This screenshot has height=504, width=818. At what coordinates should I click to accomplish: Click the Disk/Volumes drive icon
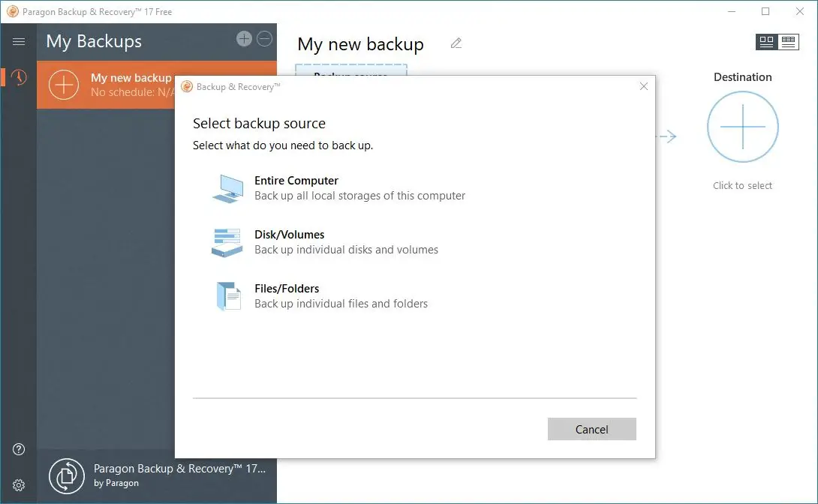[x=227, y=242]
